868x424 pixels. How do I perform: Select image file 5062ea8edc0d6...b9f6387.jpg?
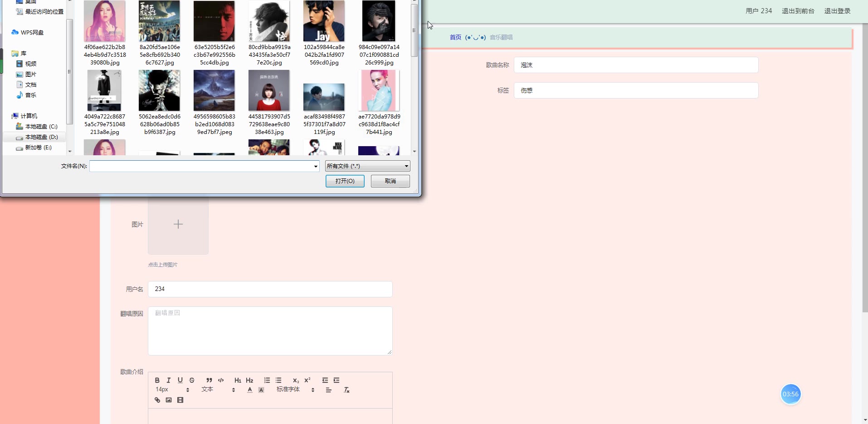160,103
